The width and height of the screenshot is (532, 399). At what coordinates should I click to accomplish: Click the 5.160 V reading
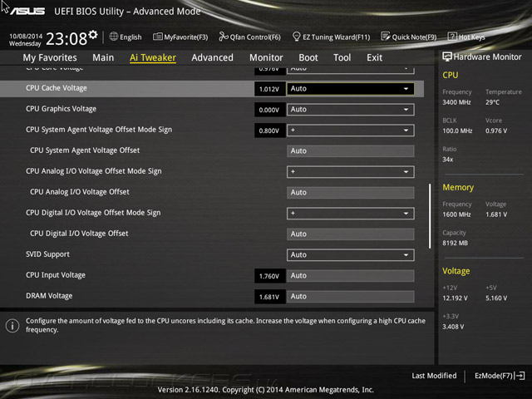coord(496,298)
